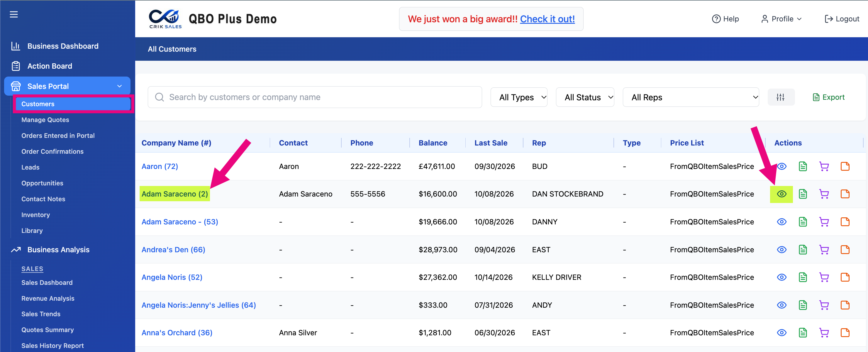Collapse the Sales Portal chevron

pyautogui.click(x=120, y=86)
